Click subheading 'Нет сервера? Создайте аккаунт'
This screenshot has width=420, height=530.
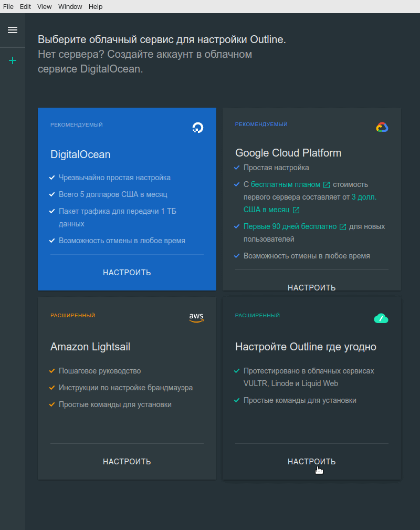coord(145,55)
